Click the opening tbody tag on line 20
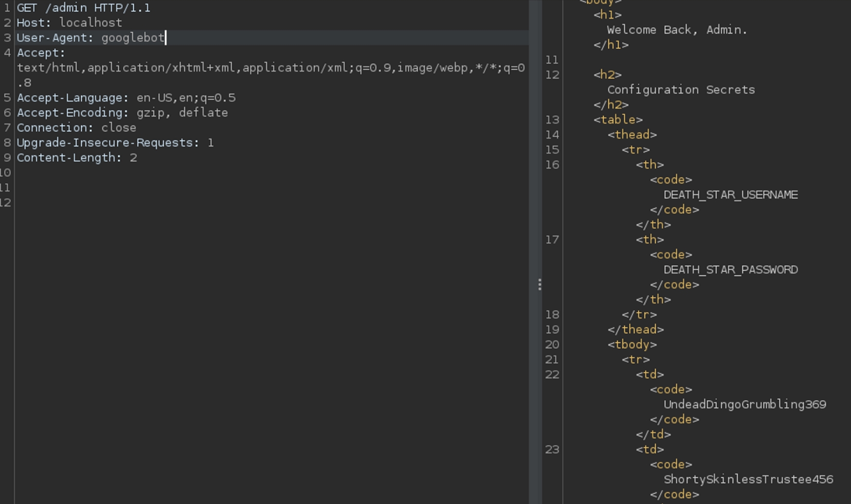Viewport: 851px width, 504px height. pos(632,345)
